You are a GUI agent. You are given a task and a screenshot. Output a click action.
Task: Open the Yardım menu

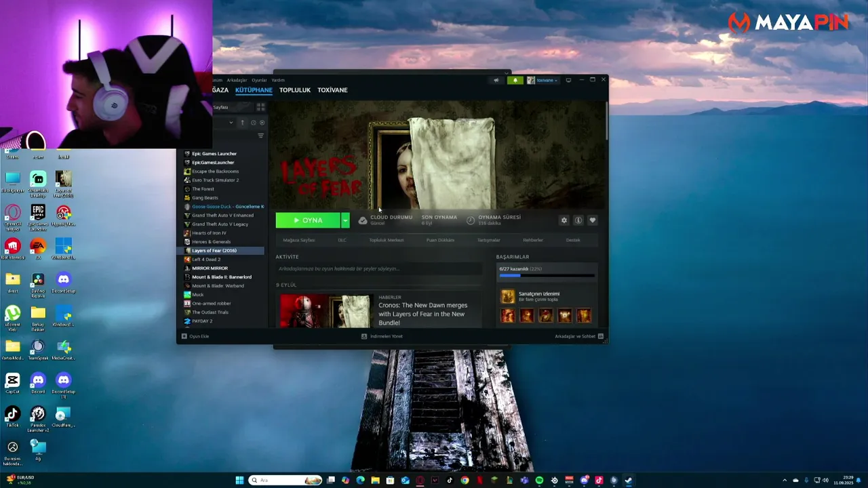coord(278,80)
